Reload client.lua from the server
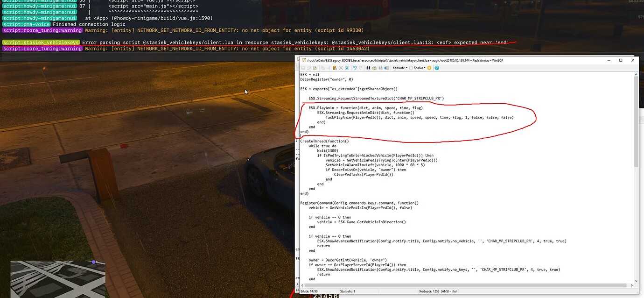Image resolution: width=644 pixels, height=298 pixels. (x=314, y=68)
